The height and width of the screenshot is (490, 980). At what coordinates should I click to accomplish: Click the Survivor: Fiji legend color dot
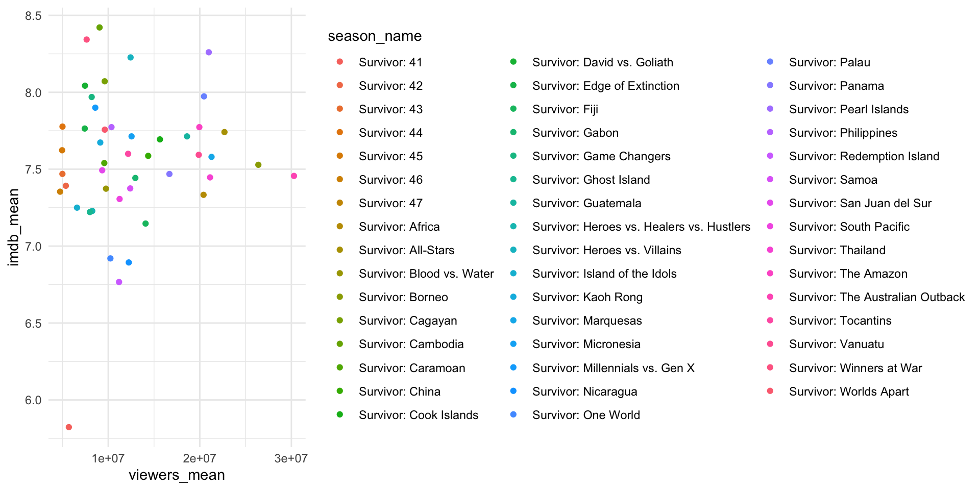[x=513, y=109]
